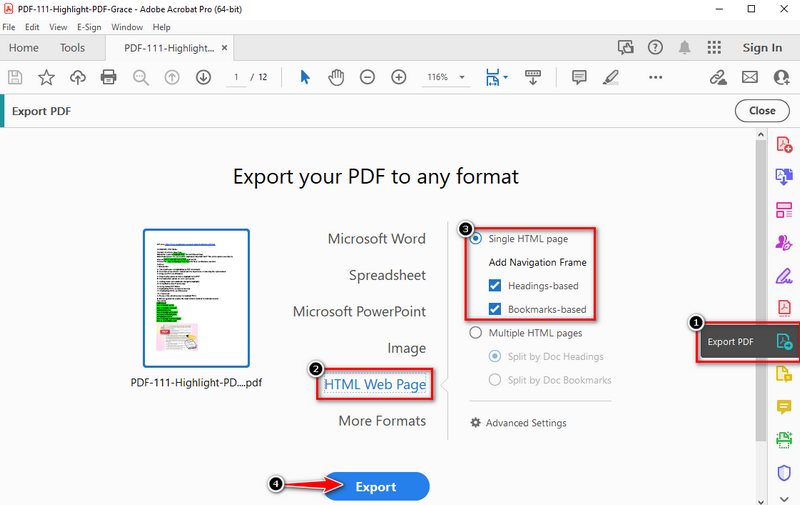Click the blue Export button
Viewport: 800px width, 505px height.
(376, 487)
